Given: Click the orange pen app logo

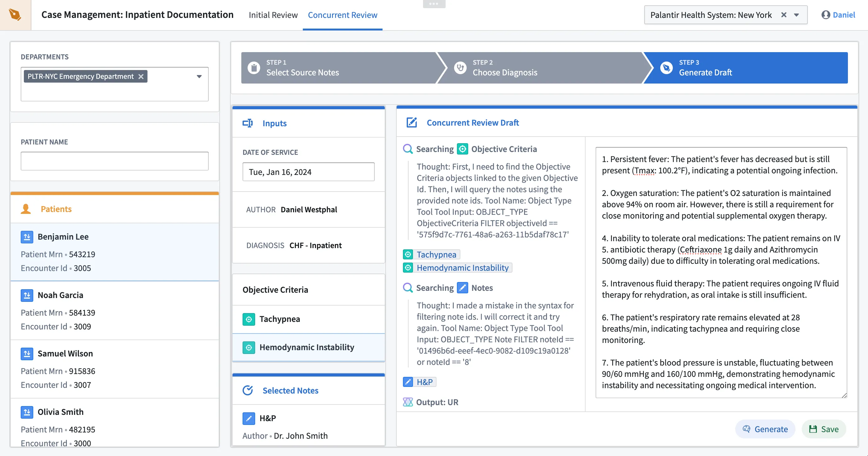Looking at the screenshot, I should click(x=15, y=15).
